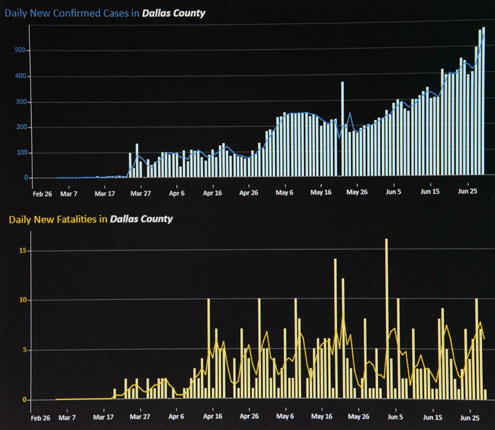Click 'Jun 5' on the fatalities chart date axis
Screen dimensions: 495x430
[x=395, y=417]
